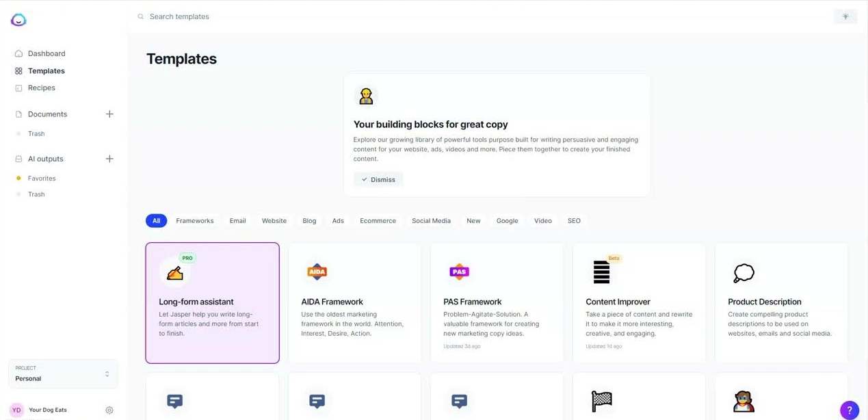Click the PAS Framework icon
868x420 pixels.
[x=459, y=272]
